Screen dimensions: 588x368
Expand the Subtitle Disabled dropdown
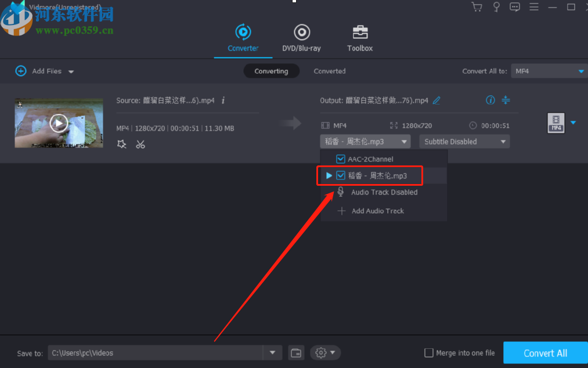coord(464,141)
